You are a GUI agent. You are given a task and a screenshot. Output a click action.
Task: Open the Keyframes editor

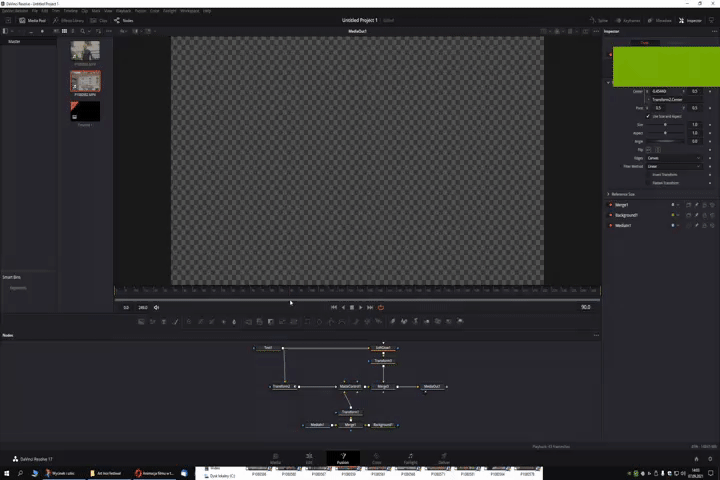[x=628, y=20]
